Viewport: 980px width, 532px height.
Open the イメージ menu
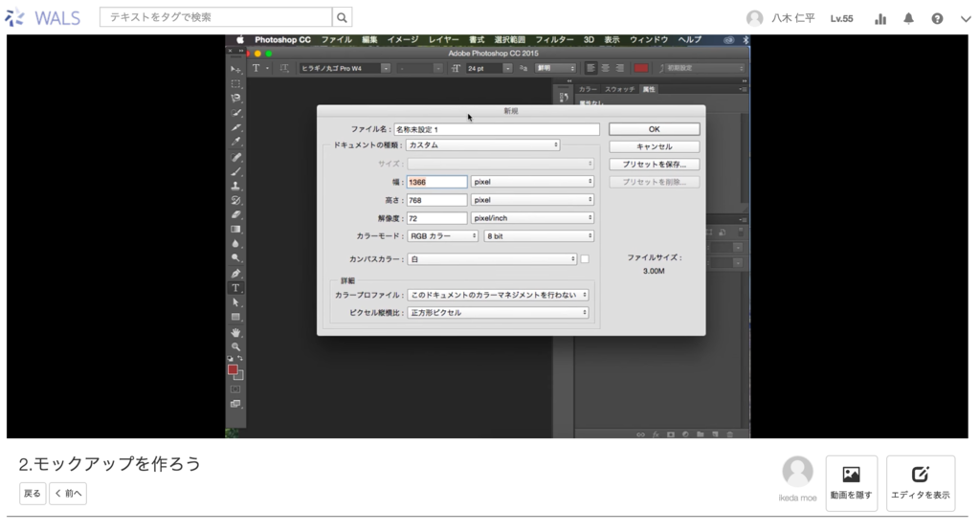[x=403, y=39]
